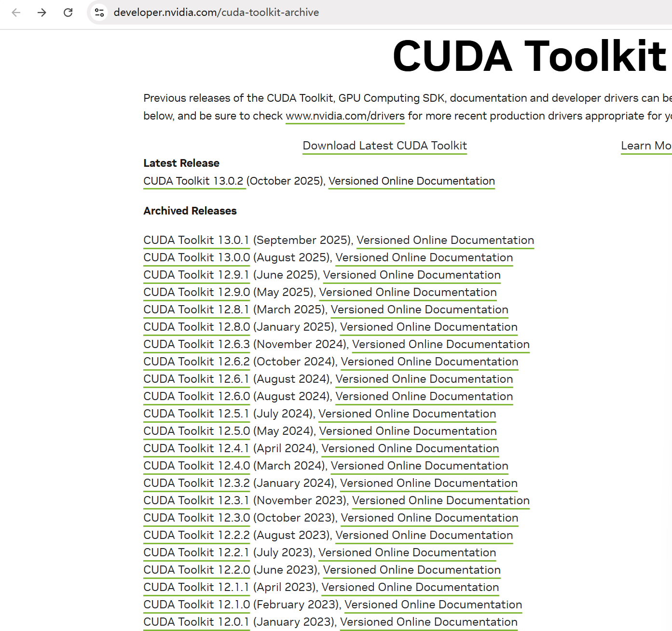Viewport: 672px width, 631px height.
Task: Open Versioned Online Documentation for 12.2.0
Action: pos(411,570)
